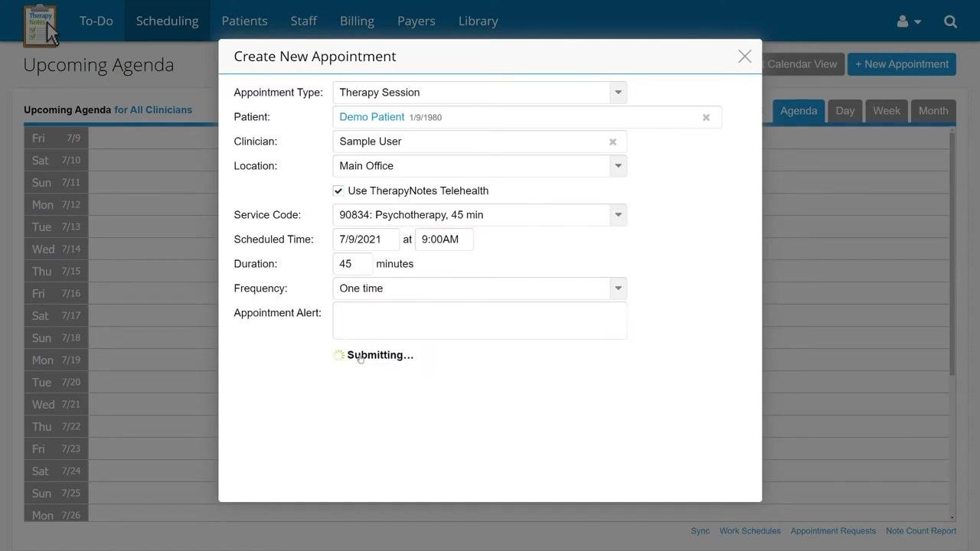Expand the Frequency dropdown
The width and height of the screenshot is (980, 551).
click(618, 289)
